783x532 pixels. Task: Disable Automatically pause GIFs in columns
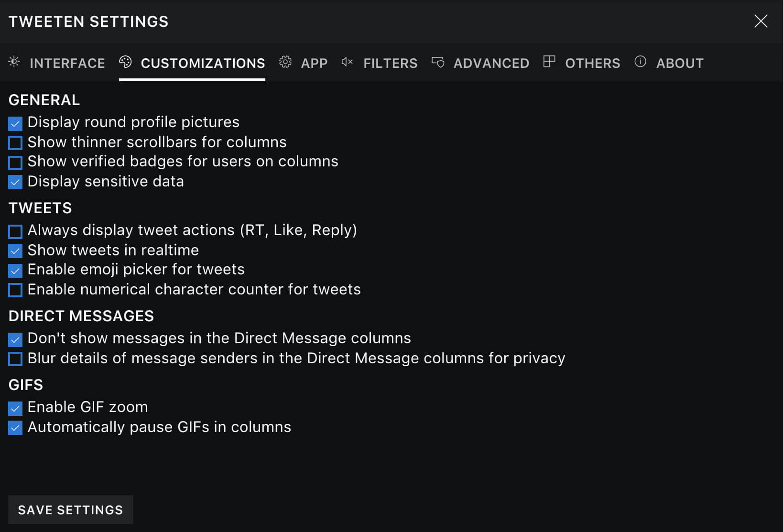[x=15, y=428]
